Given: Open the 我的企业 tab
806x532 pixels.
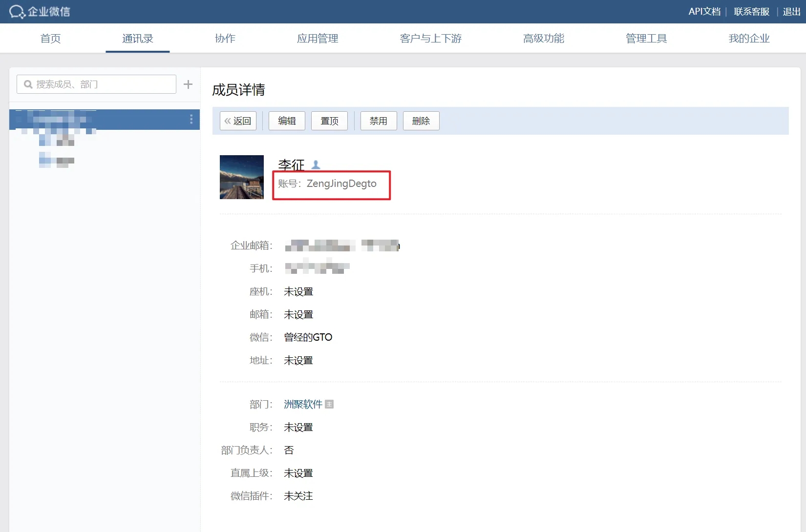Looking at the screenshot, I should coord(749,39).
